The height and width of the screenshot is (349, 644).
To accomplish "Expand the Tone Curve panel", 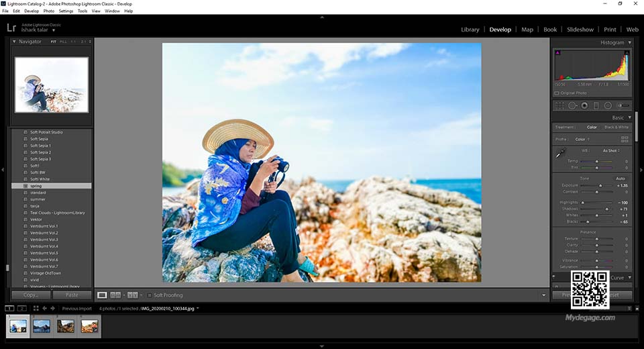I will [630, 277].
